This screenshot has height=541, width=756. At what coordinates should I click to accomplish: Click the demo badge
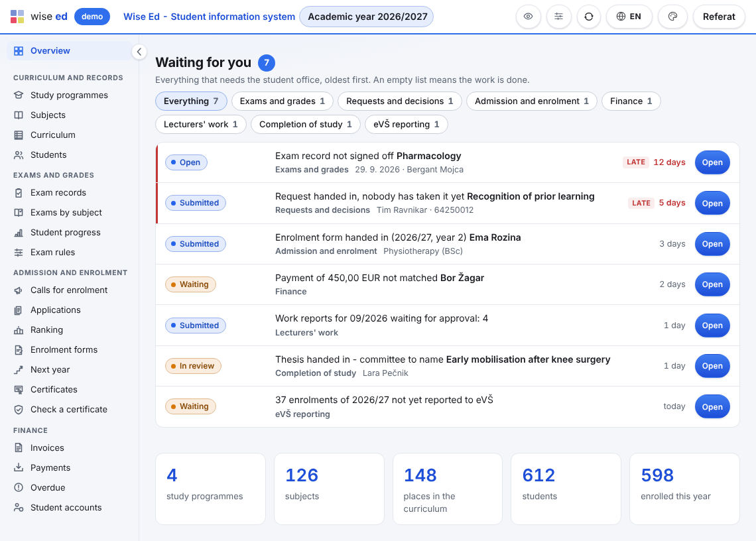(92, 17)
